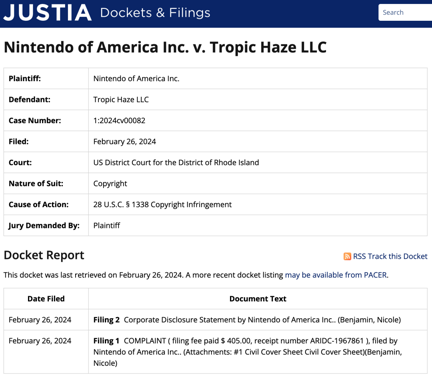The height and width of the screenshot is (377, 432).
Task: Click the Case Number value 1:2024cv00082
Action: pos(119,120)
